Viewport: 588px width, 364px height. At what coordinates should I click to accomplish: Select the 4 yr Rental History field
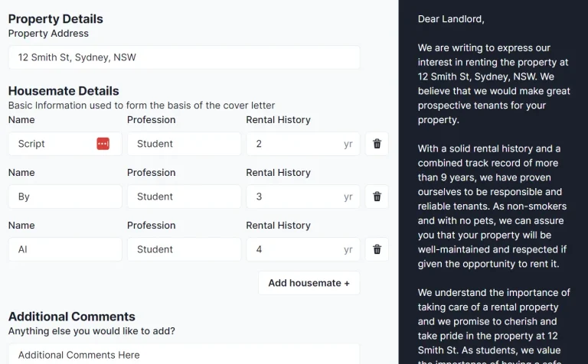295,249
